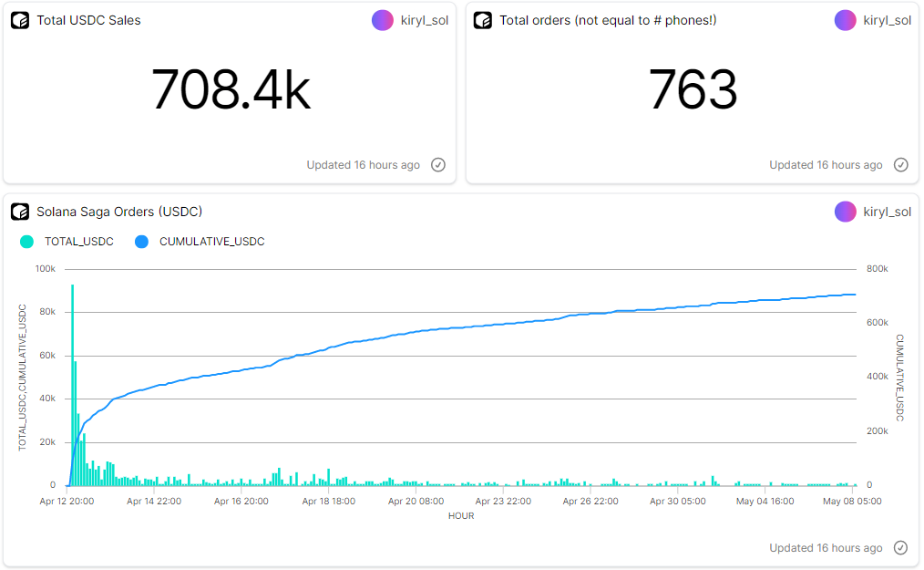Click the Apr 30 05:00 axis label

[x=678, y=502]
